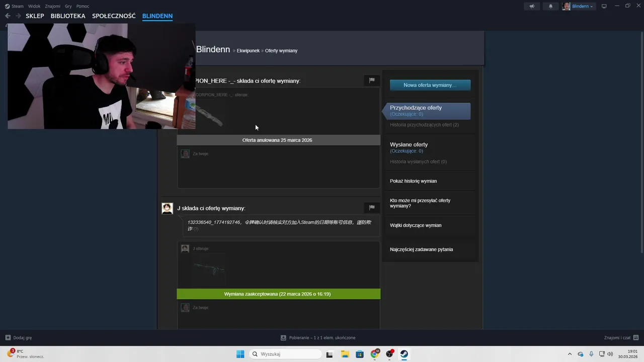644x362 pixels.
Task: Click the rifle item offered by J
Action: click(x=209, y=270)
